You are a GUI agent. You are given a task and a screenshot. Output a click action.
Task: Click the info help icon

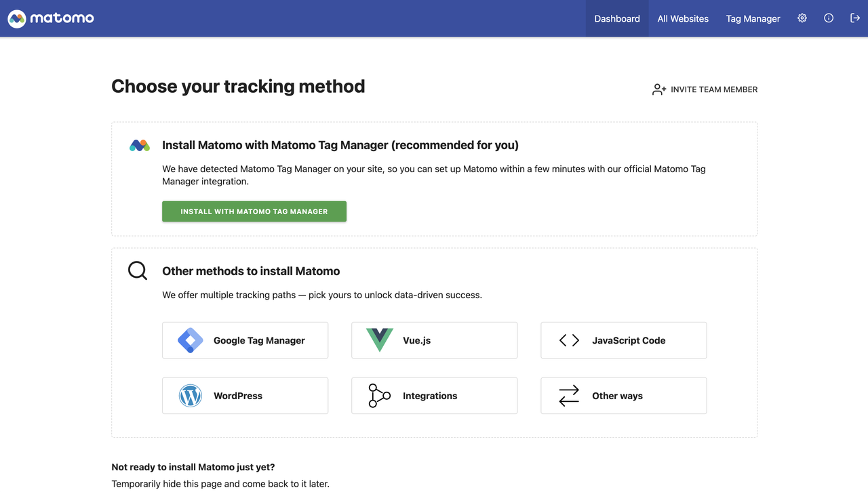(x=829, y=18)
